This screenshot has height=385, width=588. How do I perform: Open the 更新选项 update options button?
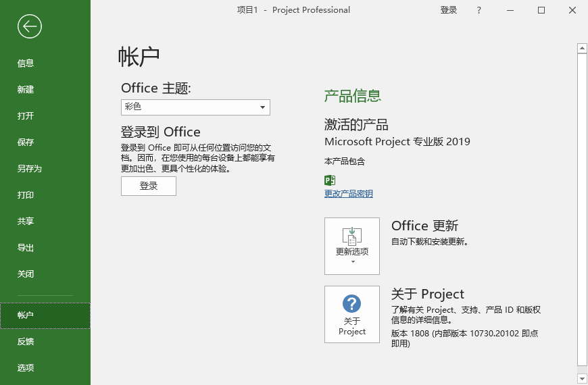tap(351, 246)
